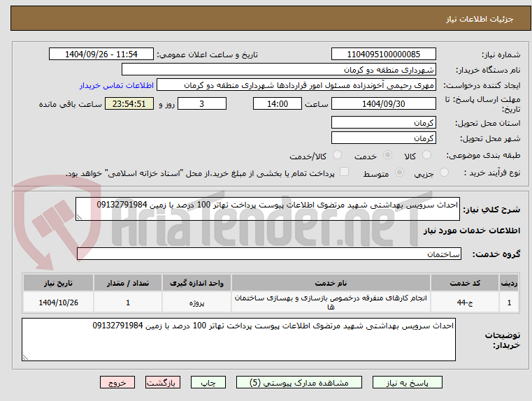
Task: Click the announcement date field 1404/09/26 - 11:54
Action: pyautogui.click(x=101, y=54)
